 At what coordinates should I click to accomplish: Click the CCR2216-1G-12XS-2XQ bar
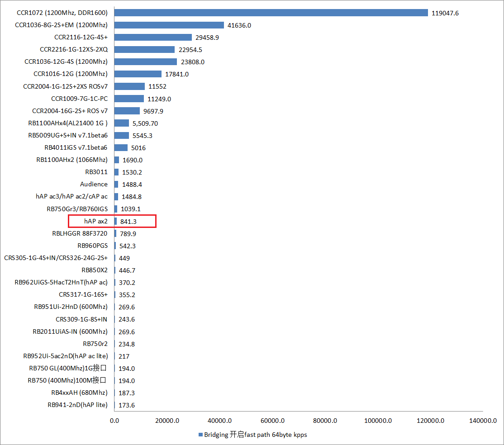144,49
